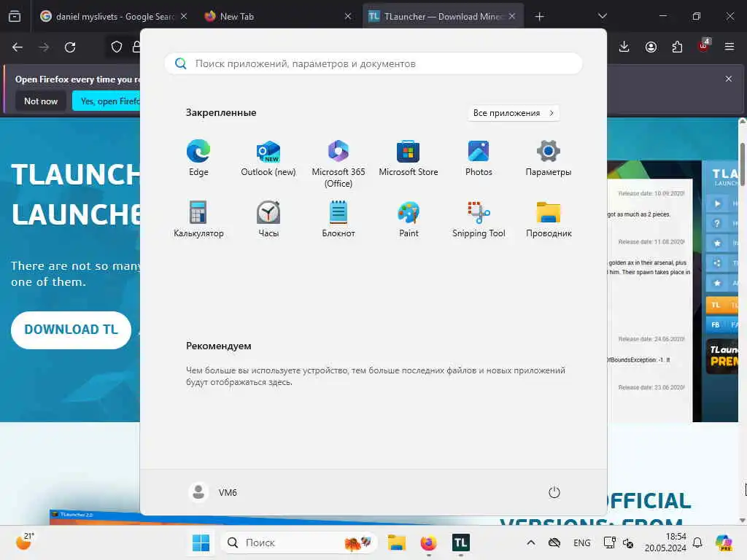This screenshot has height=560, width=747.
Task: Open TLauncher taskbar icon
Action: coord(461,542)
